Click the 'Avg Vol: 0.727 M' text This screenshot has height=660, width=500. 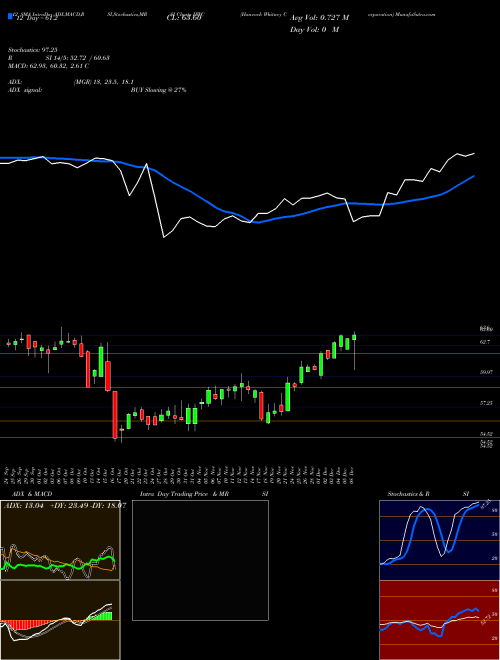tap(319, 18)
